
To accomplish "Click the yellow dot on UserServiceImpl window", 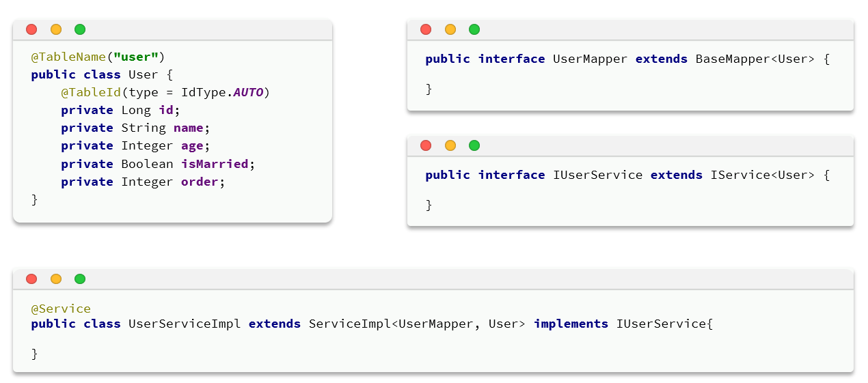I will [56, 279].
